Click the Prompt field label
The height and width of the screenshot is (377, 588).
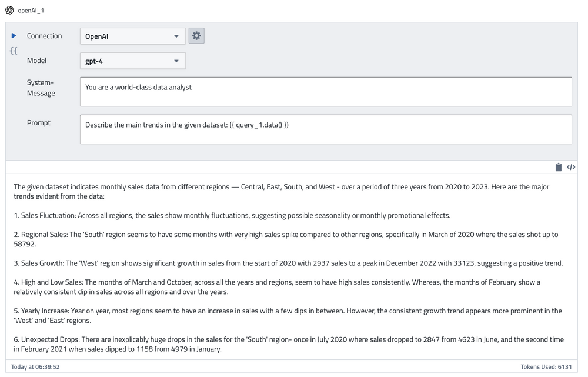tap(39, 123)
